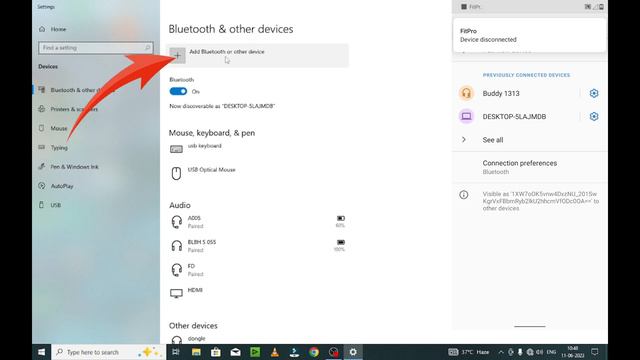Click DESKTOP-5LAJMDB device name on phone panel
The width and height of the screenshot is (640, 360).
[x=514, y=117]
